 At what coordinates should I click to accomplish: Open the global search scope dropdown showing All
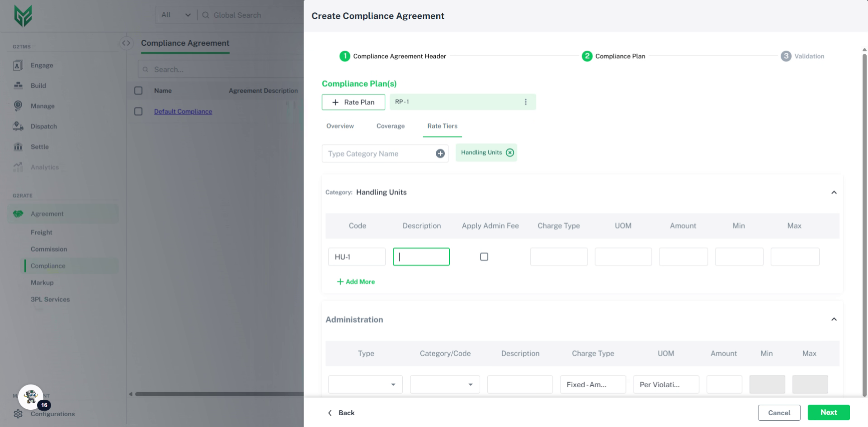(x=175, y=15)
